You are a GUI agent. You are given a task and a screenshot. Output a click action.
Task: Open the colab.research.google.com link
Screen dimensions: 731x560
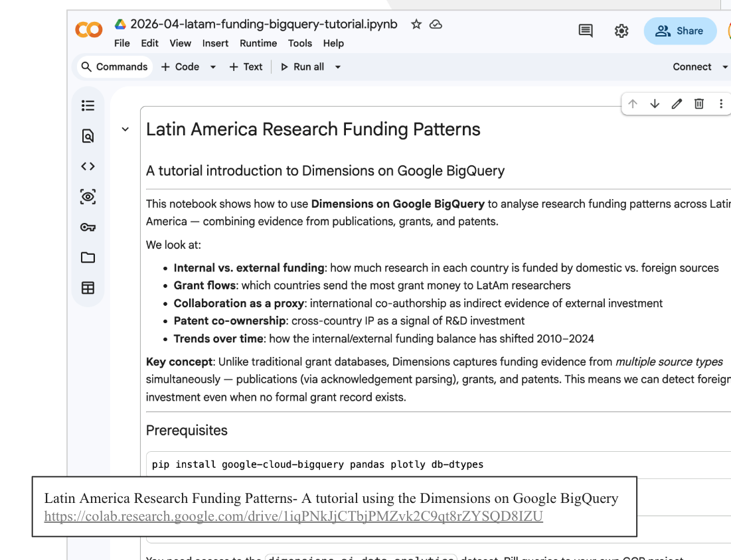point(293,516)
